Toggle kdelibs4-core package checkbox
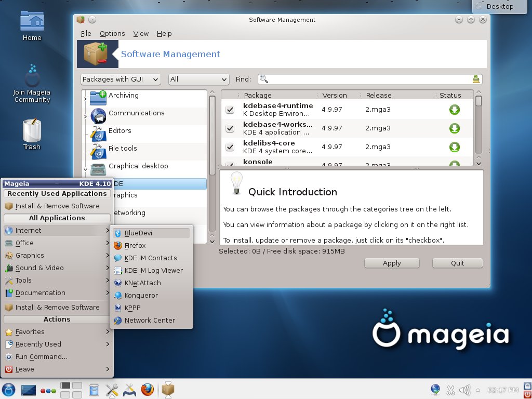532x399 pixels. (x=230, y=147)
